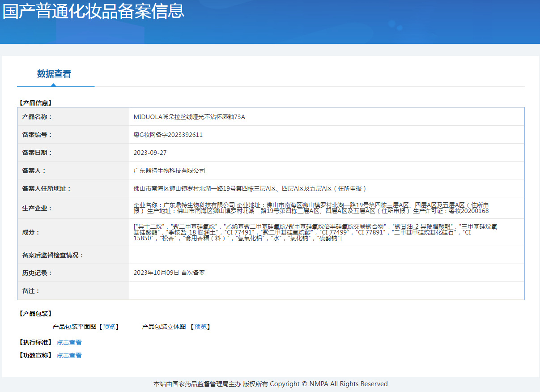Click the 【功效宣称】 label
540x392 pixels.
pyautogui.click(x=35, y=355)
